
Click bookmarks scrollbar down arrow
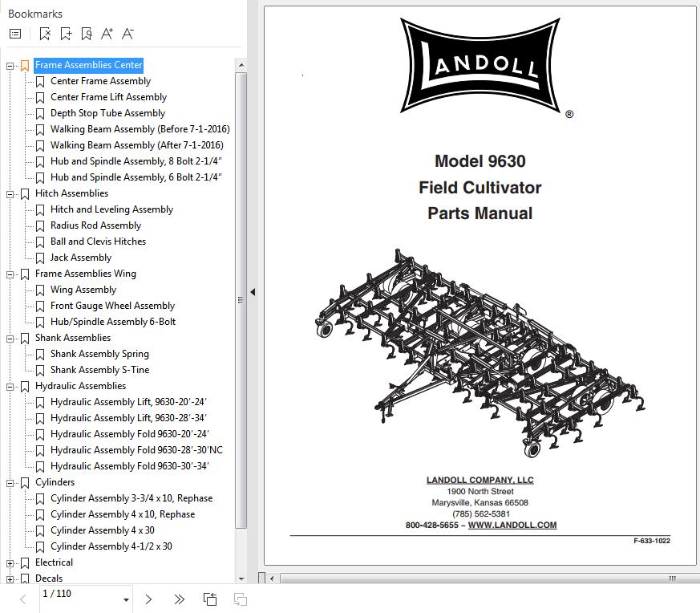point(241,579)
